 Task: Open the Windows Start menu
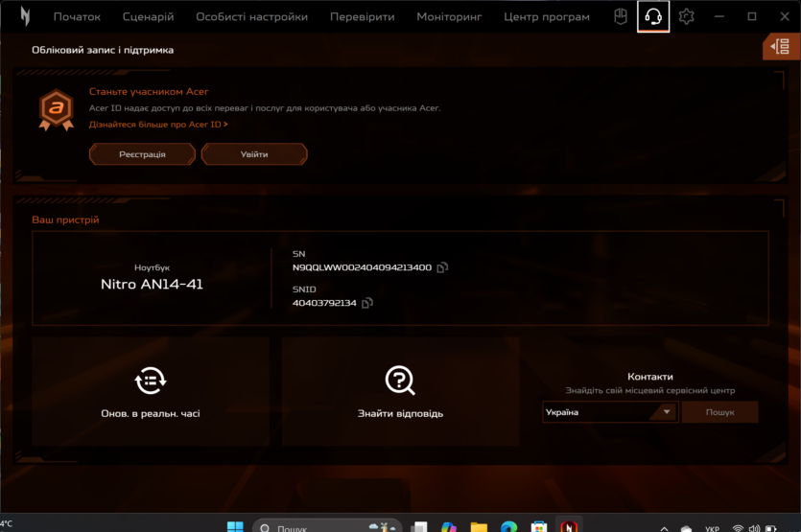click(235, 526)
